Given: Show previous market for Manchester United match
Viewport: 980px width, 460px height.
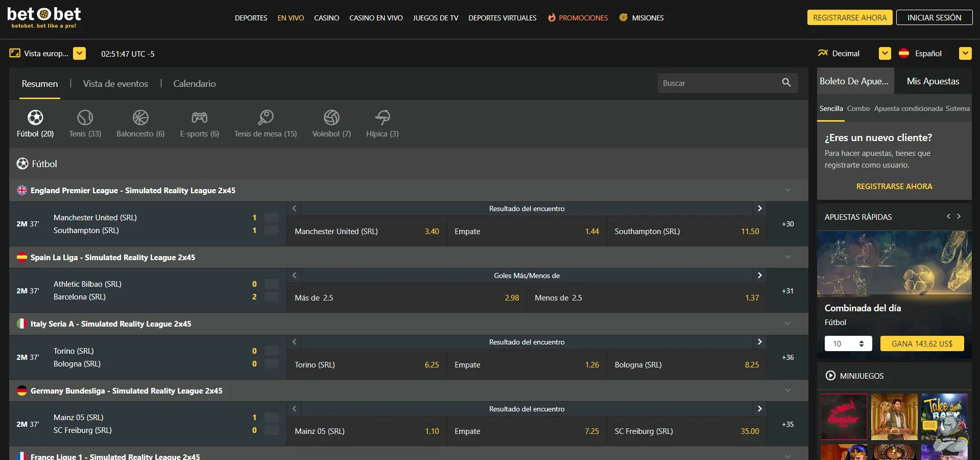Looking at the screenshot, I should [294, 209].
